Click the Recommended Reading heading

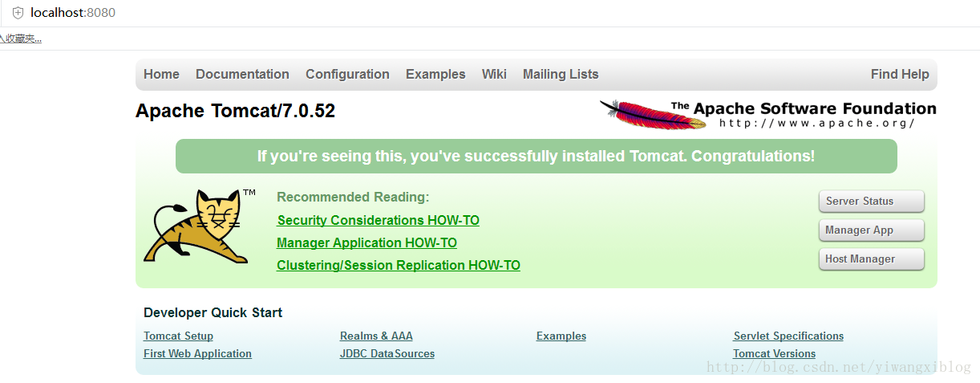[x=353, y=197]
